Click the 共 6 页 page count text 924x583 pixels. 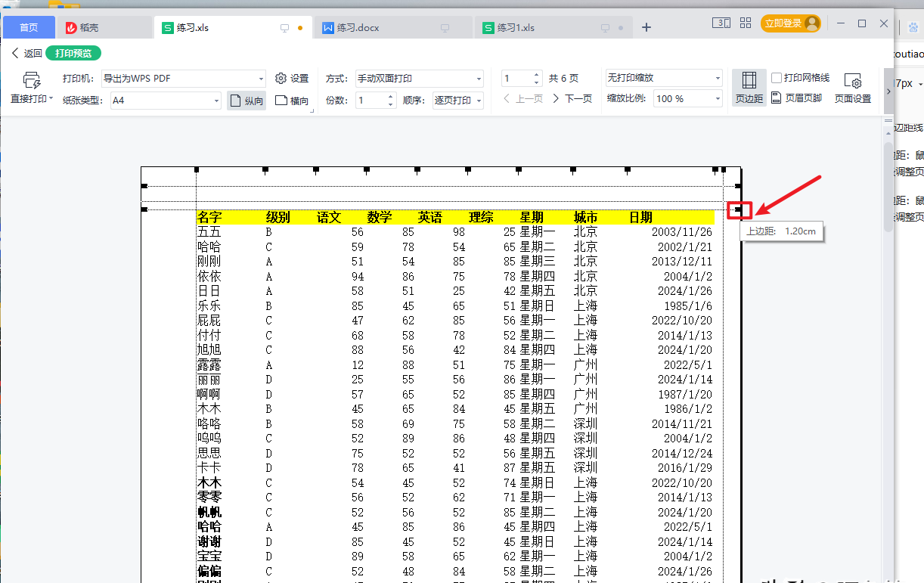563,79
